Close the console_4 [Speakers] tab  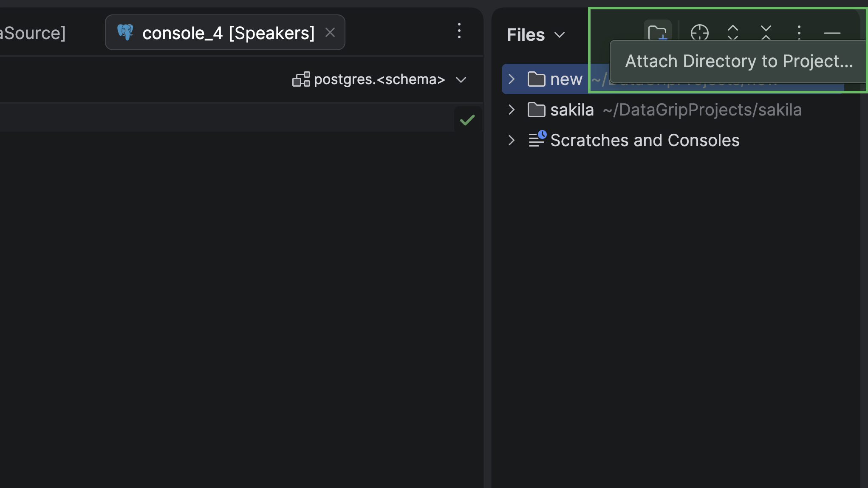pyautogui.click(x=330, y=32)
